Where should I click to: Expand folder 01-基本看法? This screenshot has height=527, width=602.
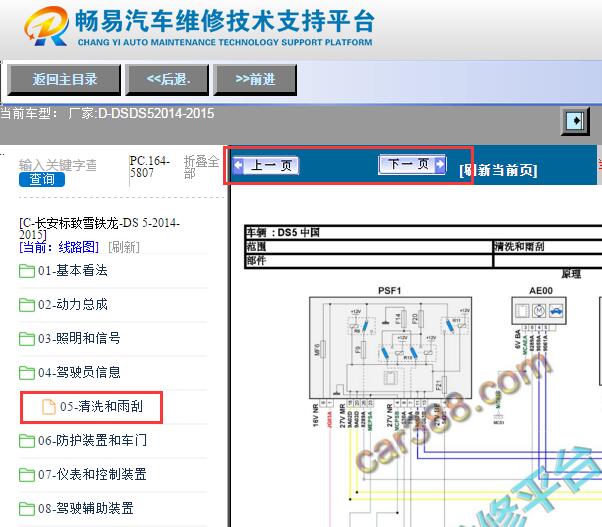73,271
